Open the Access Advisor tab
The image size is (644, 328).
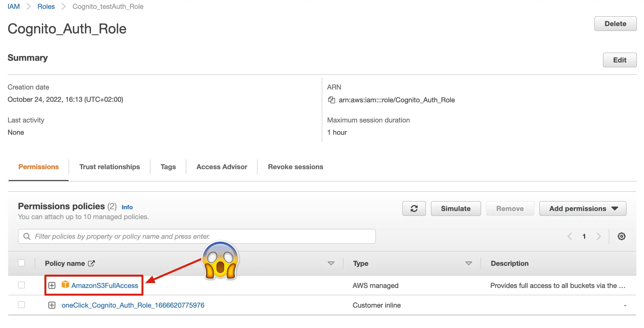coord(221,166)
